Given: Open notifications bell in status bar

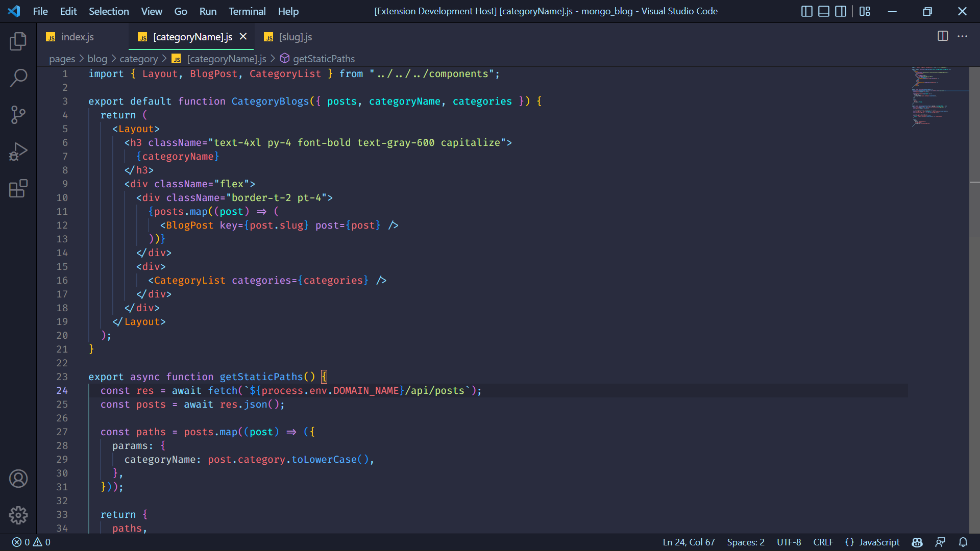Looking at the screenshot, I should click(x=963, y=542).
